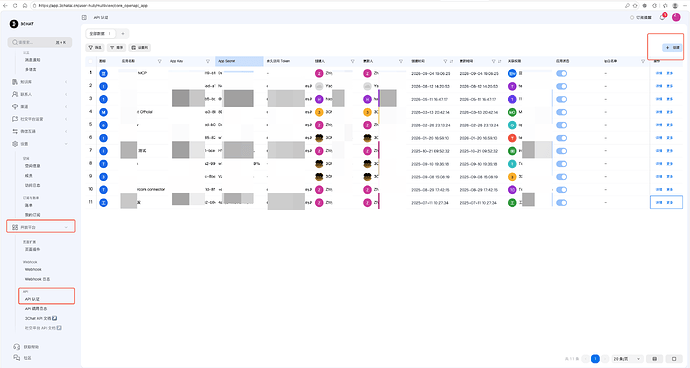Image resolution: width=690 pixels, height=368 pixels.
Task: Expand the knowledge base sidebar section chevron
Action: (x=66, y=82)
